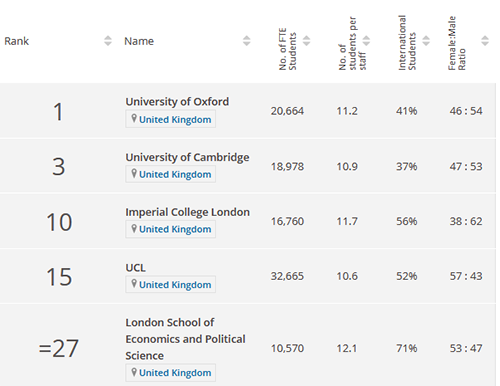
Task: Click United Kingdom link under London School of Economics
Action: [x=175, y=373]
